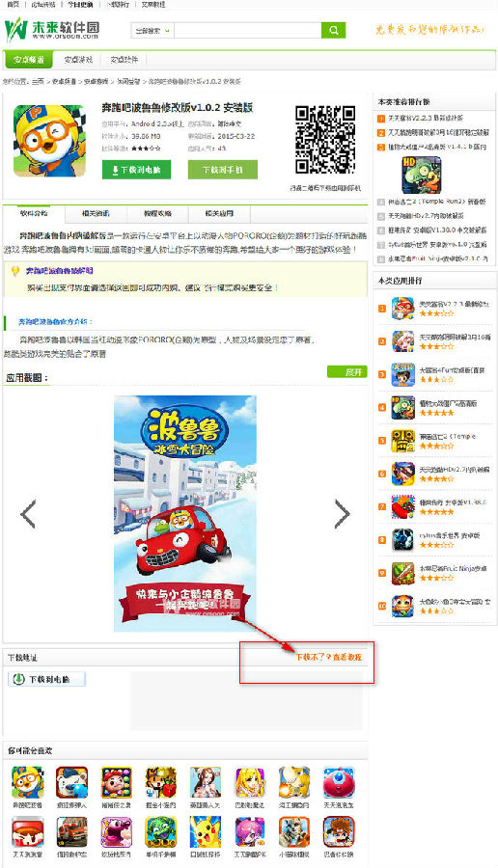
Task: Expand the description with the green button
Action: pyautogui.click(x=347, y=372)
